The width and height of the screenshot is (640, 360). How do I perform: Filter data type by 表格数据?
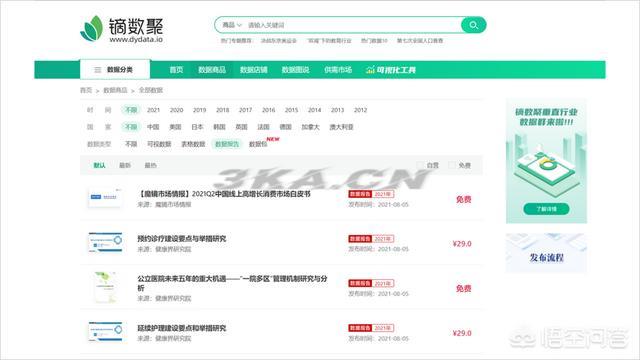pyautogui.click(x=193, y=144)
